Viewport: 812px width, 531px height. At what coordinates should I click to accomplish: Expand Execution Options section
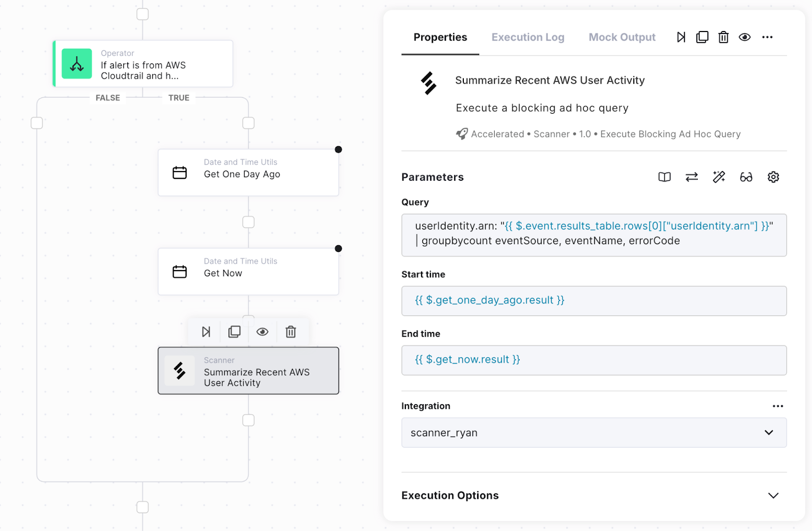(x=594, y=495)
